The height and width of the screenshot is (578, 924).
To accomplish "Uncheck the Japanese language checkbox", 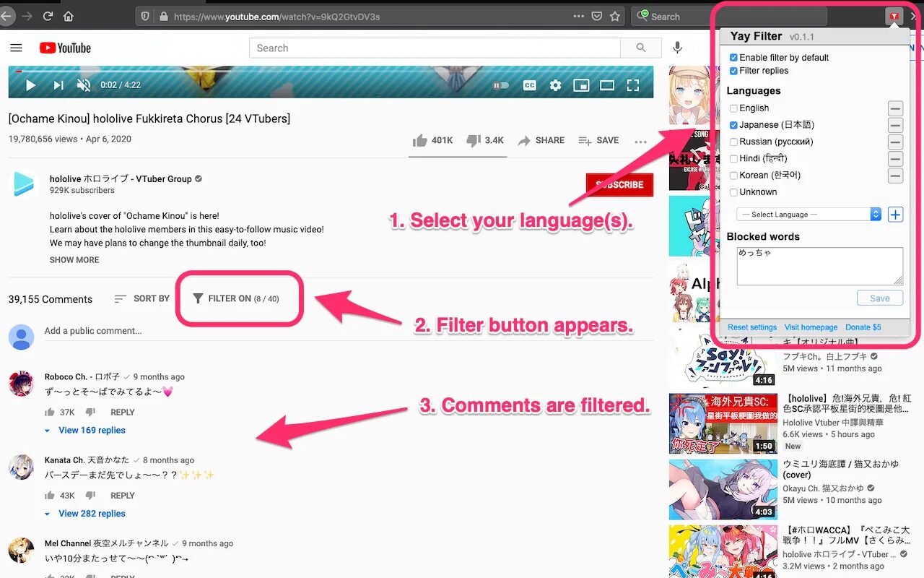I will (733, 125).
